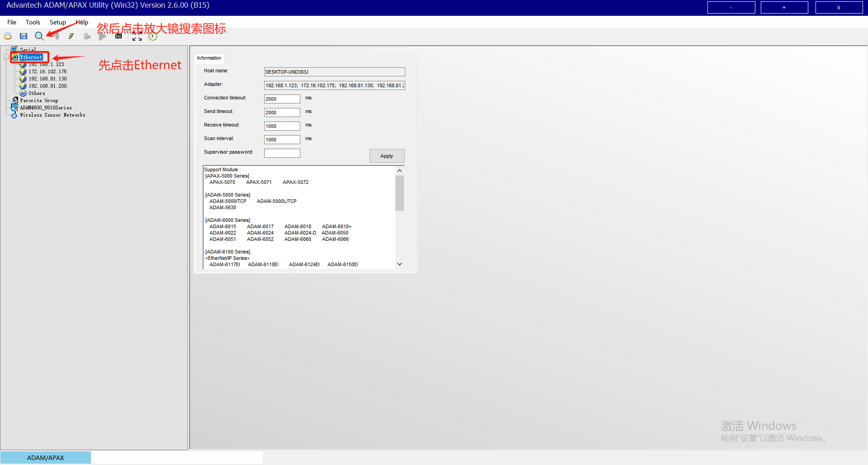Click the camera snapshot toolbar icon

pyautogui.click(x=119, y=36)
